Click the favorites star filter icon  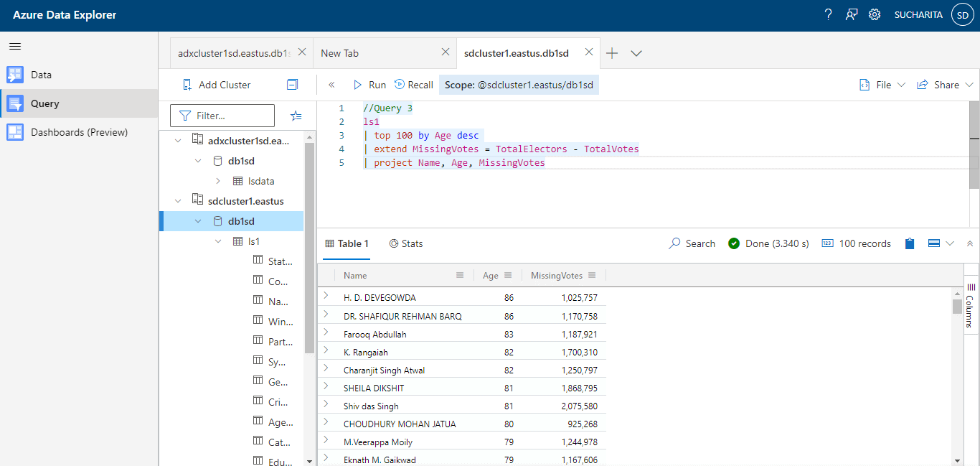296,116
